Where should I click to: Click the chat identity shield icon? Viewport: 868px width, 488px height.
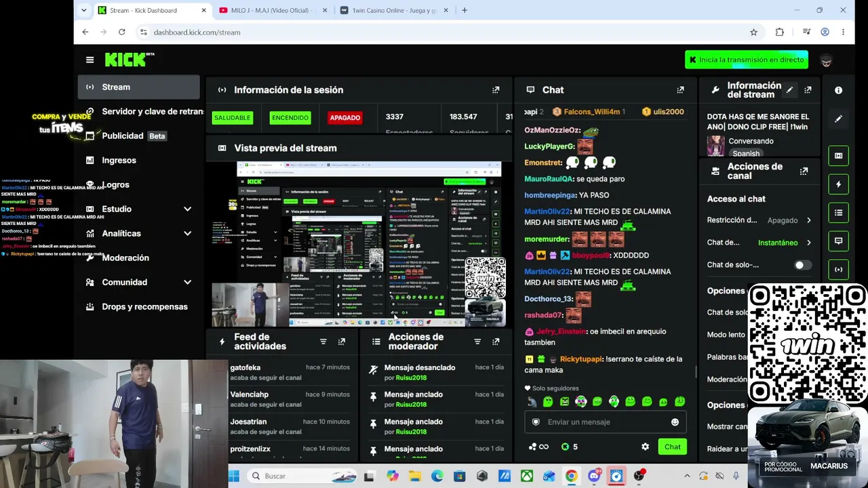[536, 422]
